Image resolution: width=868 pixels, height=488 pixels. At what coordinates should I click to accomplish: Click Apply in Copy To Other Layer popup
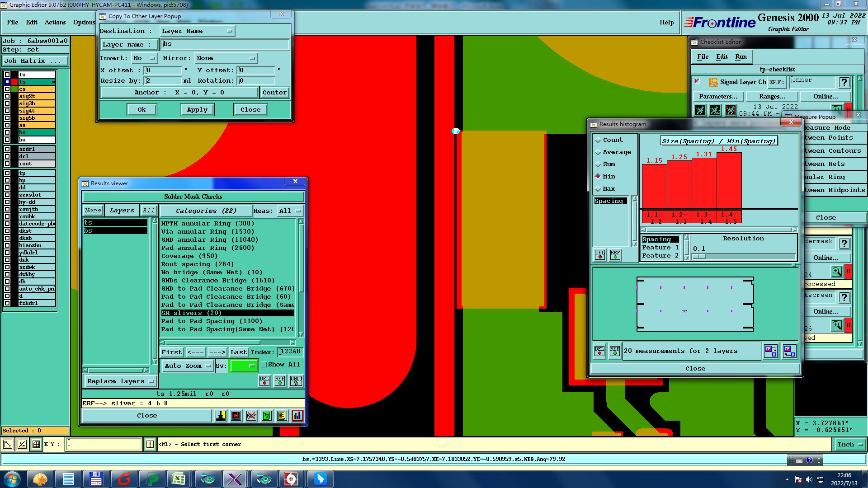coord(197,110)
